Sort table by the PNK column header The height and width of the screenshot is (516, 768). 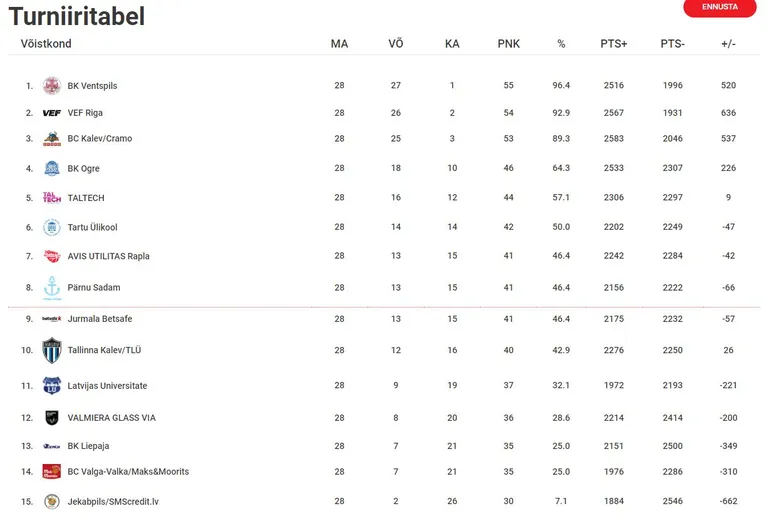click(x=508, y=44)
